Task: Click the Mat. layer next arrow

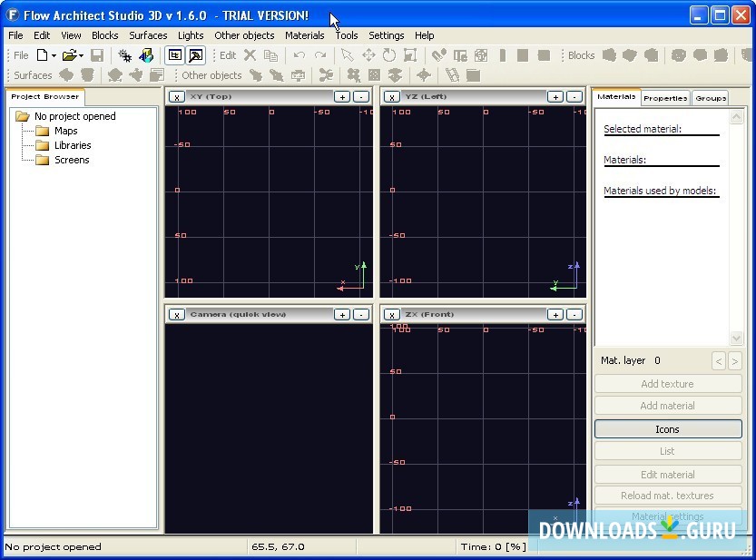Action: [x=736, y=361]
